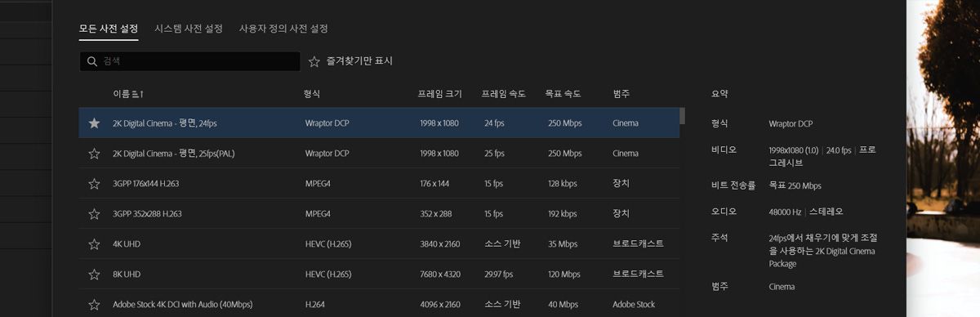
Task: Favorite Adobe Stock 4K DCI star
Action: point(94,305)
